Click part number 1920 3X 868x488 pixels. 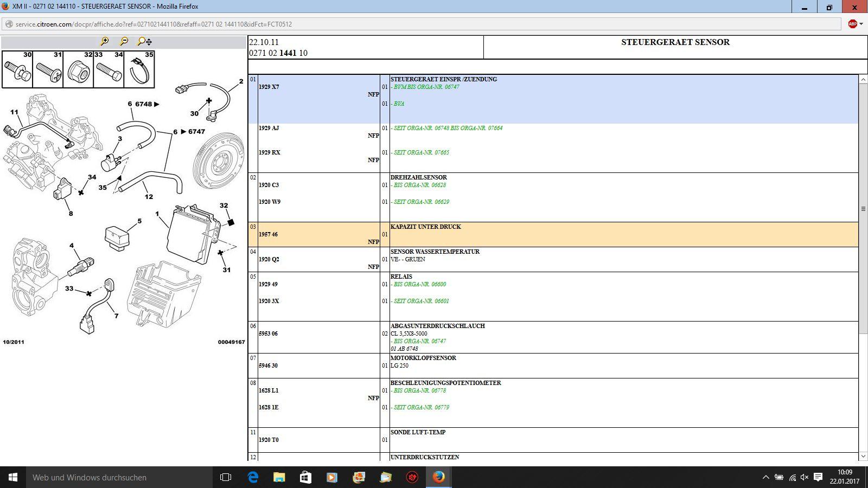[269, 301]
